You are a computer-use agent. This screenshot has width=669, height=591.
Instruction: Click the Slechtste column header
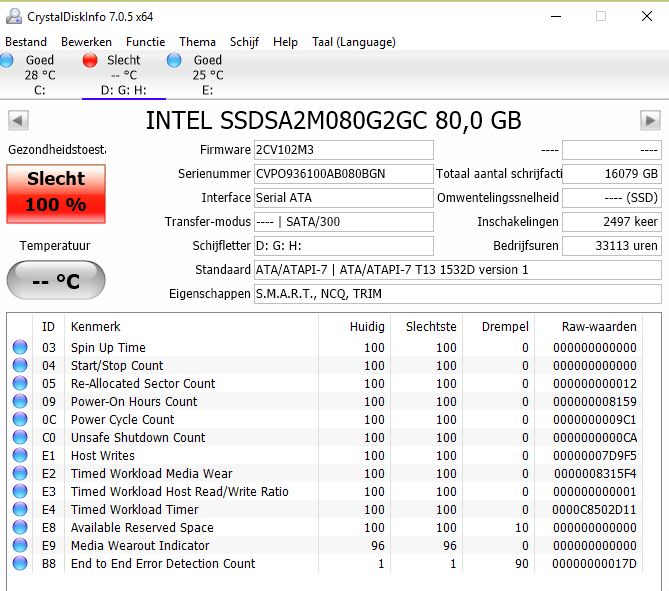click(x=426, y=326)
